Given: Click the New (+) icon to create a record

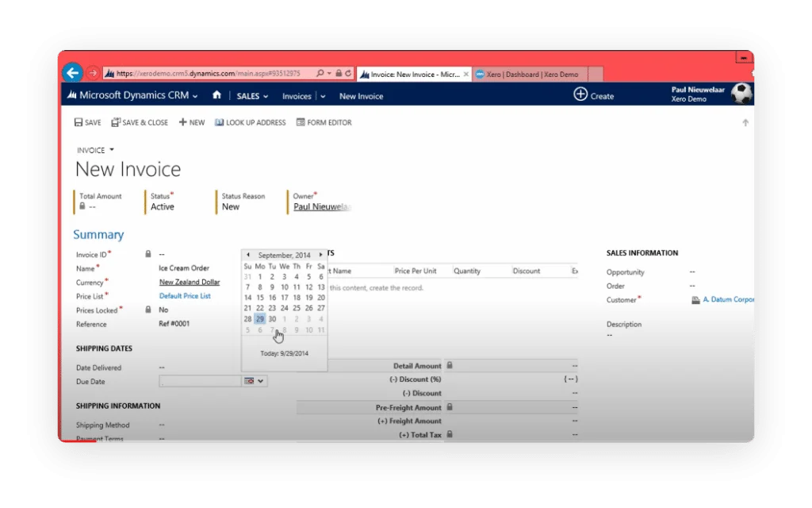Looking at the screenshot, I should point(181,122).
